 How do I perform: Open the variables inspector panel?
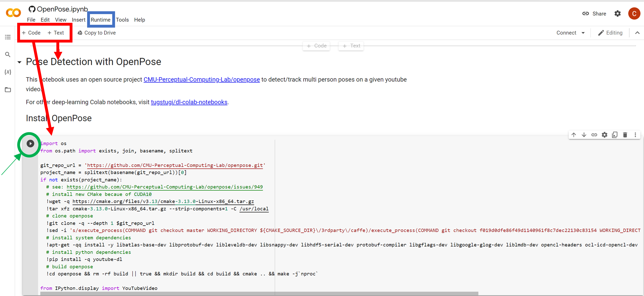(x=8, y=72)
